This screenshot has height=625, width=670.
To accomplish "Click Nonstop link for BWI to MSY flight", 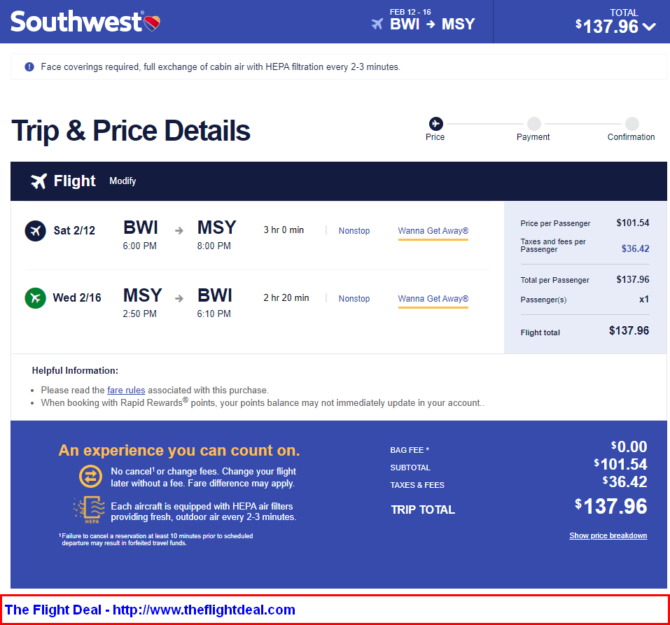I will click(354, 231).
